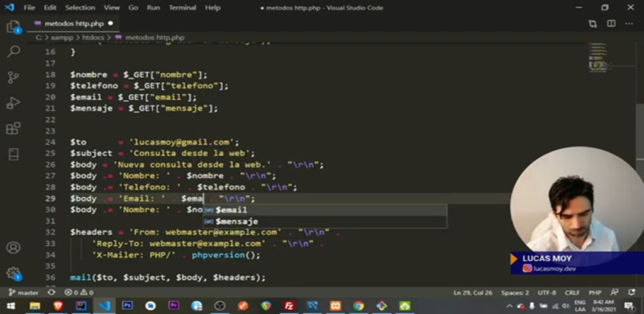
Task: Open the Explorer view in the activity bar
Action: (13, 27)
